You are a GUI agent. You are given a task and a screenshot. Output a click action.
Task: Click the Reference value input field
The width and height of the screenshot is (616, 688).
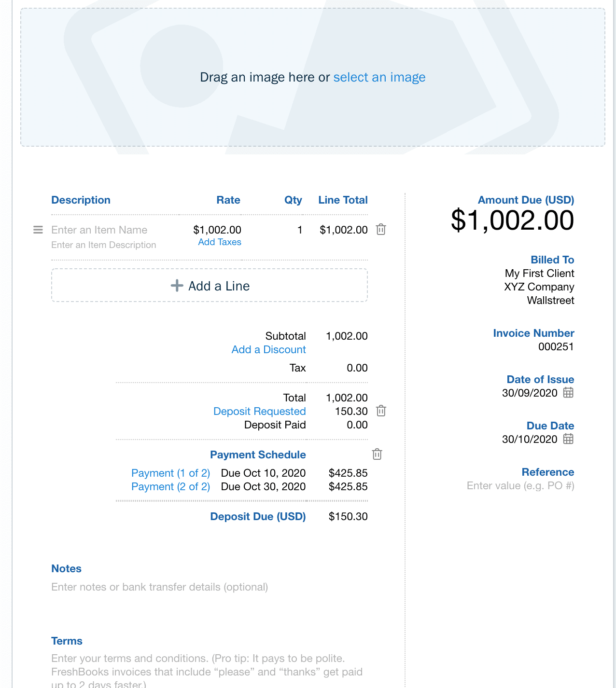pyautogui.click(x=520, y=486)
